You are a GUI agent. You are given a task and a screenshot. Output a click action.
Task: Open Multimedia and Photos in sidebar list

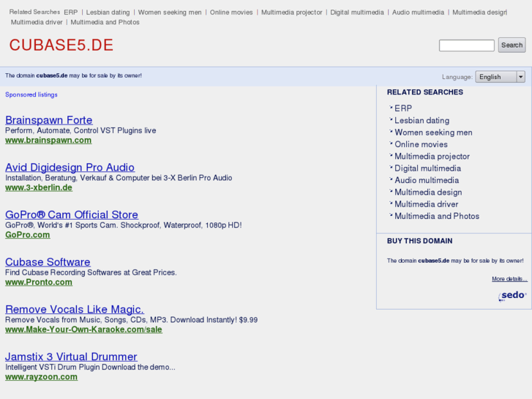tap(437, 216)
